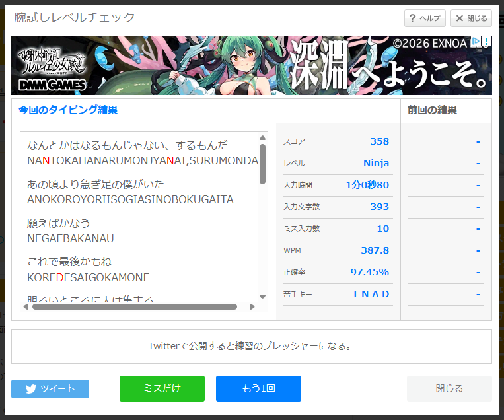Click the line これで最後かもね
504x420 pixels.
[x=69, y=262]
